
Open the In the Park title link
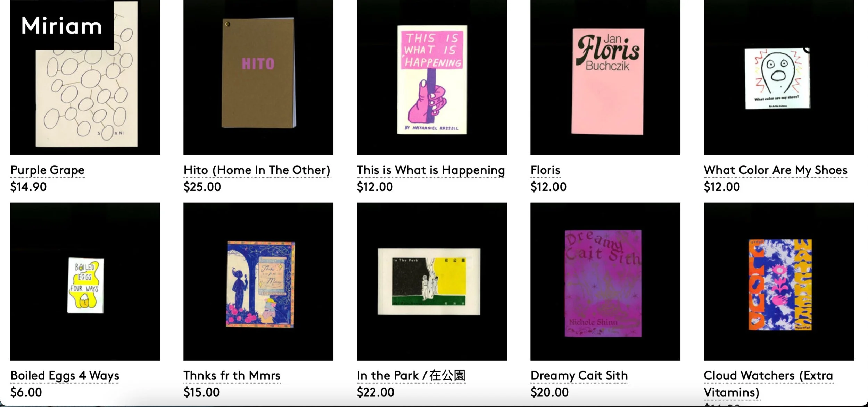pos(411,375)
